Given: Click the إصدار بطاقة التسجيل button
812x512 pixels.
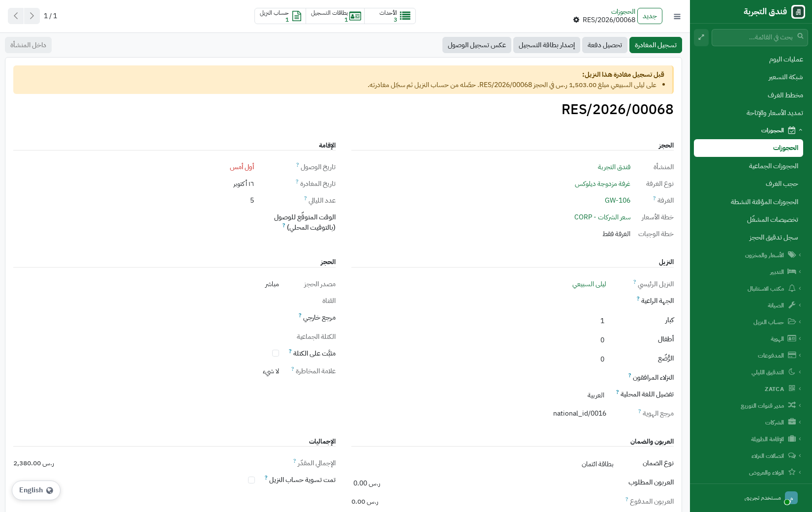Looking at the screenshot, I should [547, 45].
